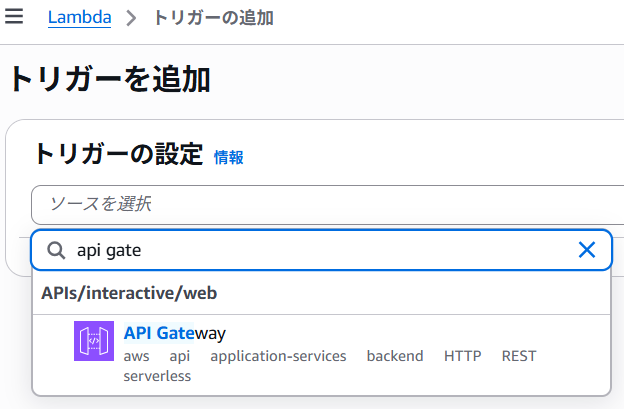
Task: Click the breadcrumb chevron separator
Action: (130, 19)
